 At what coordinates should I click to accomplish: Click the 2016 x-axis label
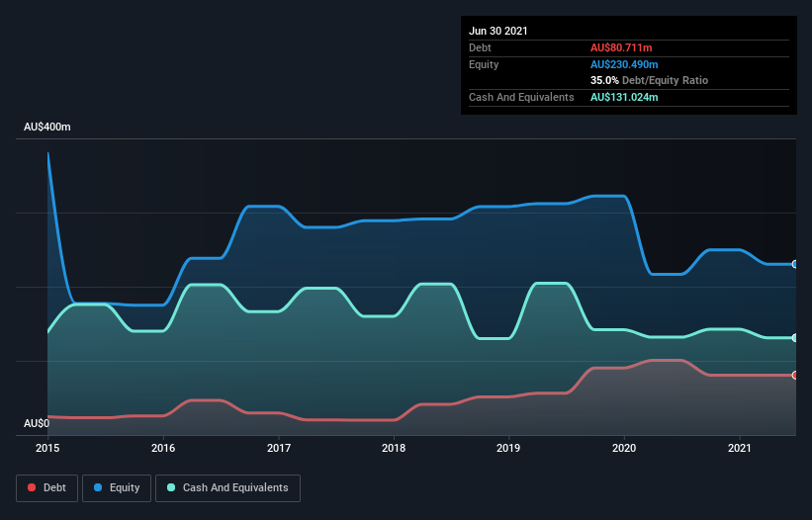163,448
